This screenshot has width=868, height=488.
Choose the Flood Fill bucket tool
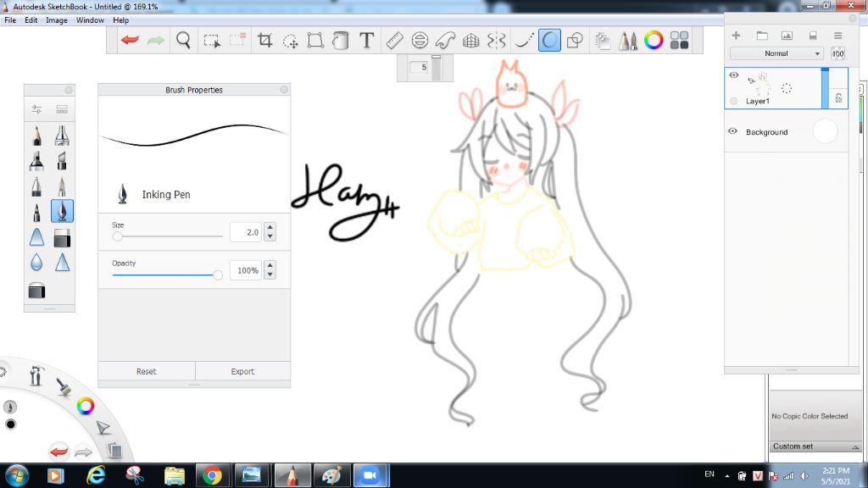(341, 40)
